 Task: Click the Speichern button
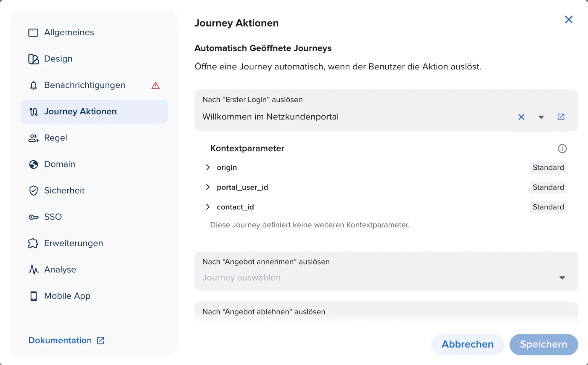[x=543, y=345]
